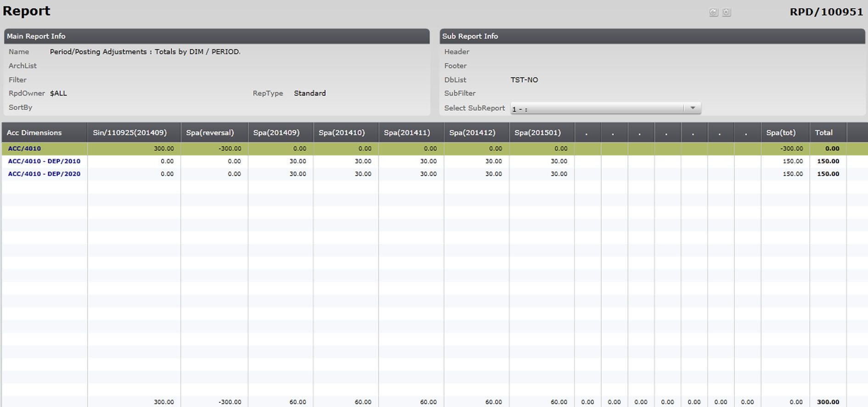Viewport: 868px width, 407px height.
Task: Click the Report page title
Action: 26,11
